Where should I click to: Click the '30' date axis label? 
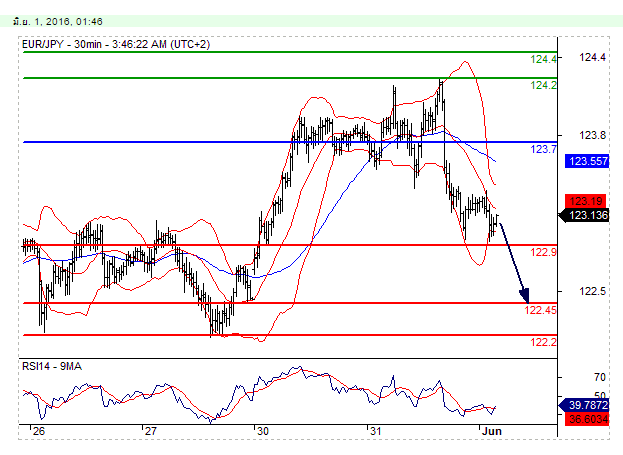262,431
